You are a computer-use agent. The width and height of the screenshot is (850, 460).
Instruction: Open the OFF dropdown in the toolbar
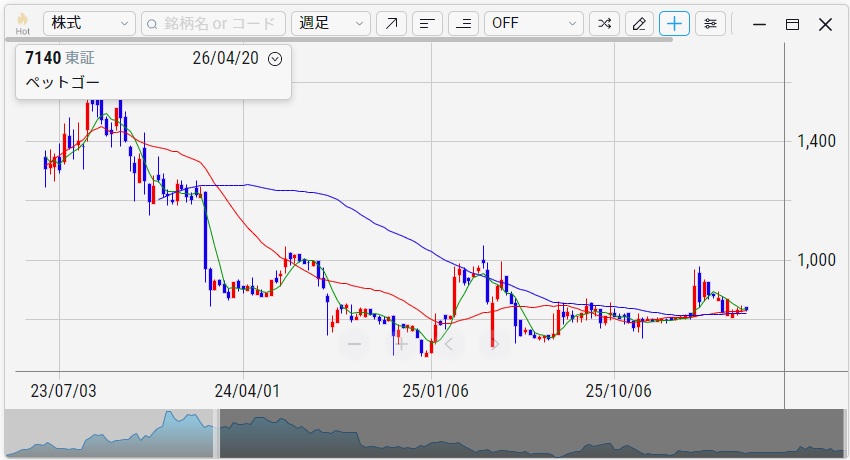[x=533, y=24]
